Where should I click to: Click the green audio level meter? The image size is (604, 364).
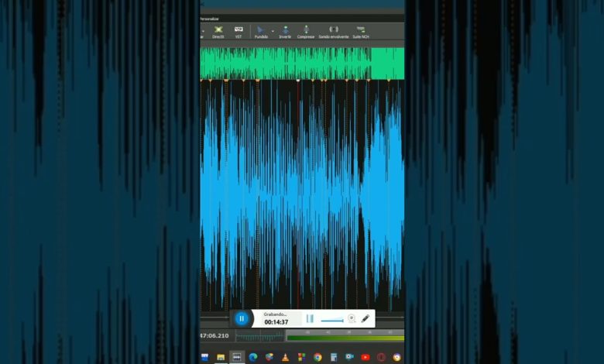point(345,338)
